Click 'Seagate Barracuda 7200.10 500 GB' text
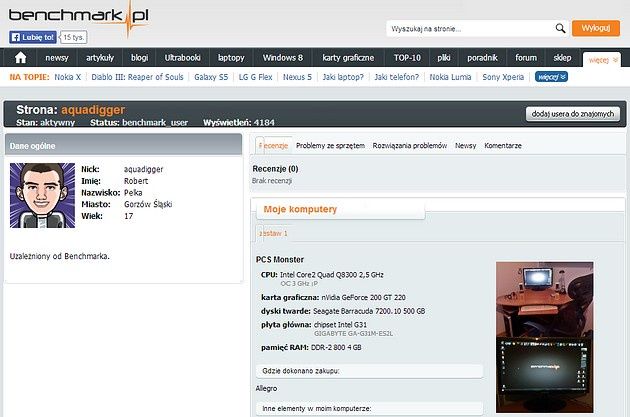This screenshot has width=630, height=417. [369, 311]
